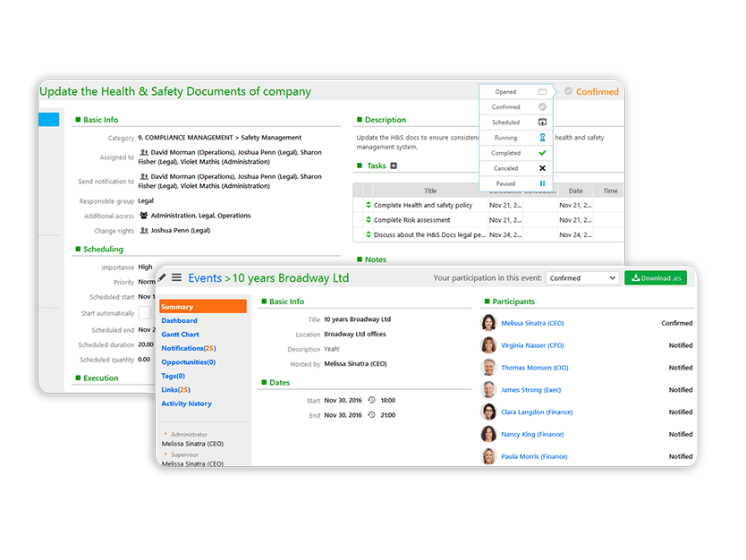The width and height of the screenshot is (746, 560).
Task: Select the Summary tab in events sidebar
Action: [x=203, y=307]
